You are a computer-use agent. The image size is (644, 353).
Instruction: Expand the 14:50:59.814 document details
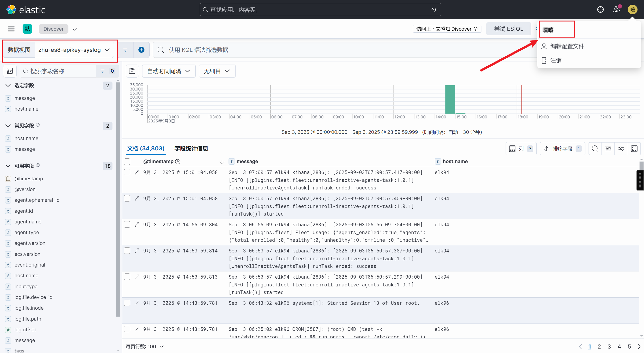pos(137,251)
